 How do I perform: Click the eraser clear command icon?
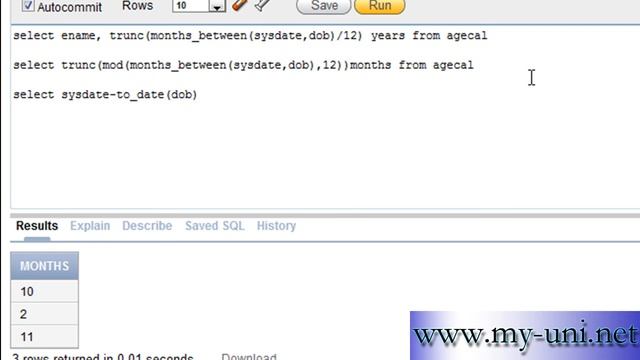coord(240,5)
